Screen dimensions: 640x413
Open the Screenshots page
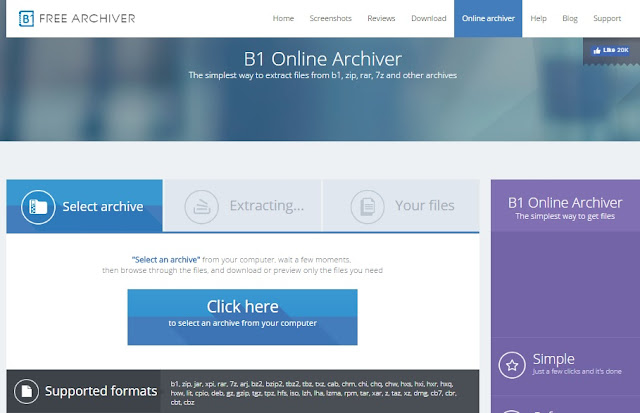331,18
